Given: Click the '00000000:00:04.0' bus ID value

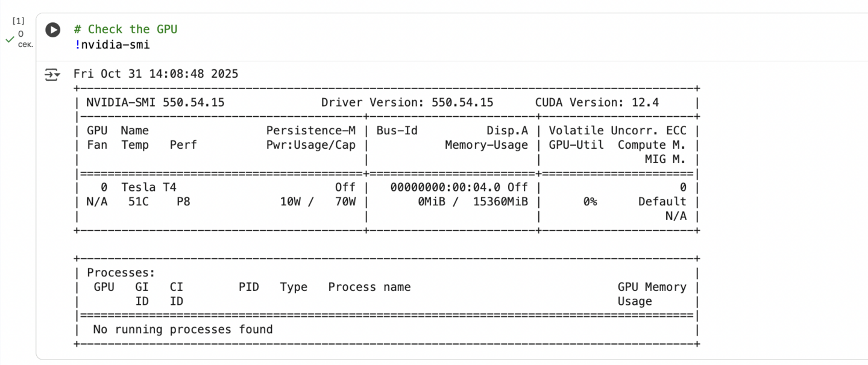Looking at the screenshot, I should [x=445, y=187].
